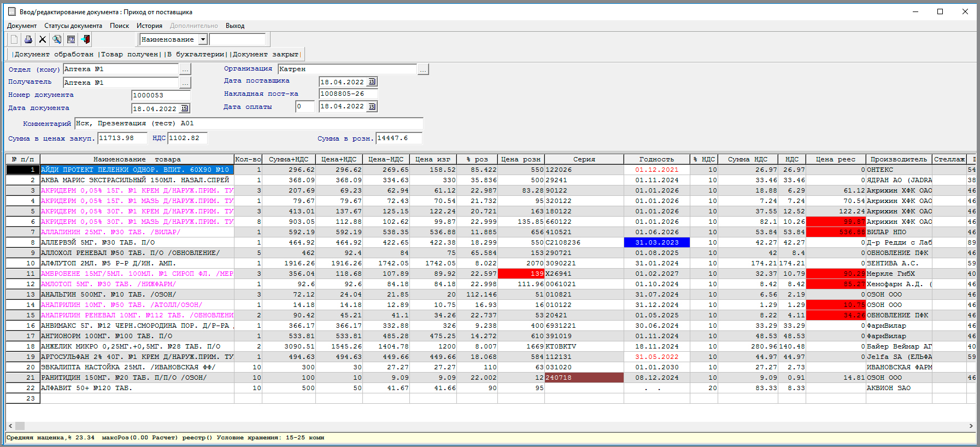Click the horizontal scrollbar right arrow

click(971, 426)
